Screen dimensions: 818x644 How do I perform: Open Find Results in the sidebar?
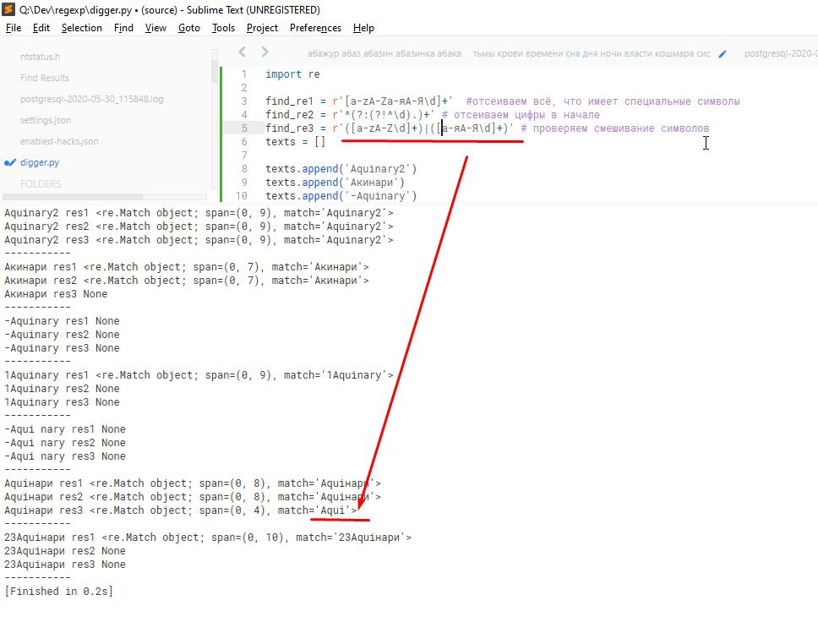pos(45,78)
